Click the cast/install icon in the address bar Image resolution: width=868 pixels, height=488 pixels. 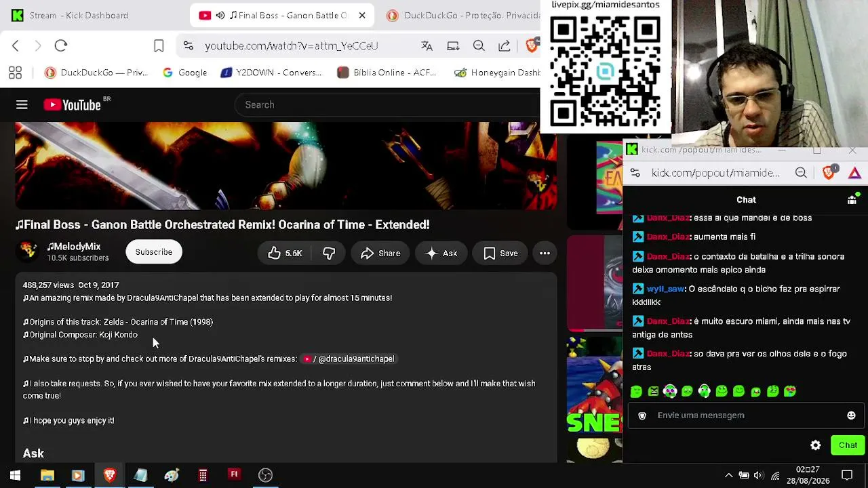click(453, 45)
